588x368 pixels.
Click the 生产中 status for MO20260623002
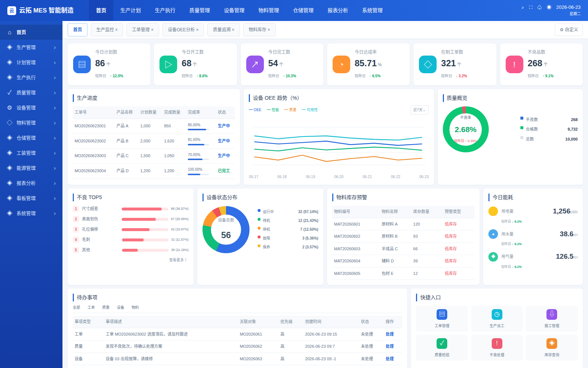[224, 141]
